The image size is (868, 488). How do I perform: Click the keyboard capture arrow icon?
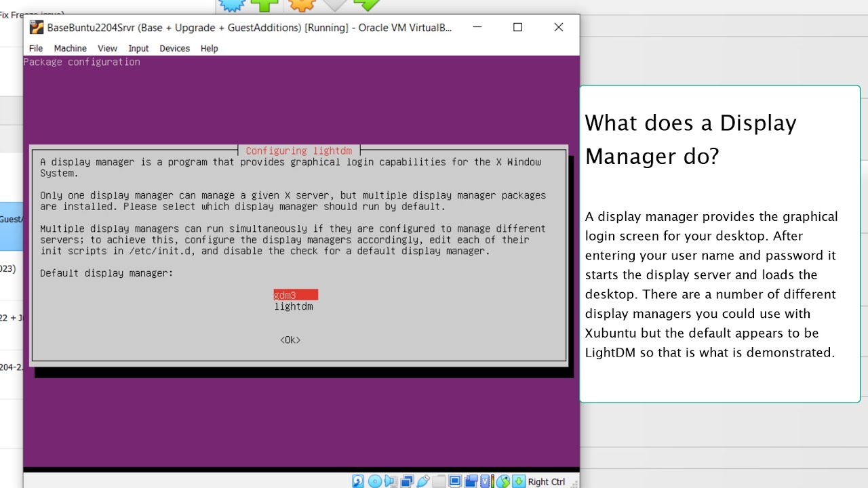(519, 481)
